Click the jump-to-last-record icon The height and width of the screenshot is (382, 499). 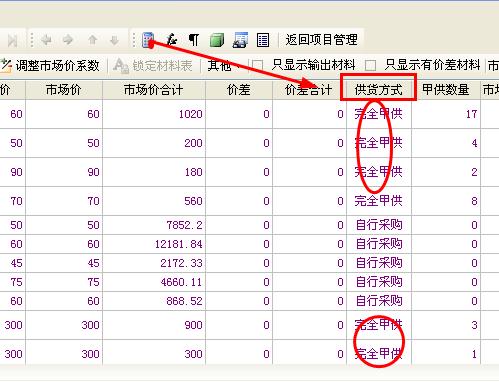[x=13, y=41]
